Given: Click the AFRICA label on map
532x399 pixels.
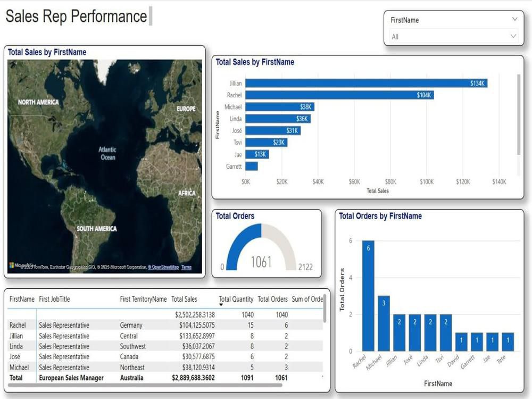Looking at the screenshot, I should pos(187,193).
